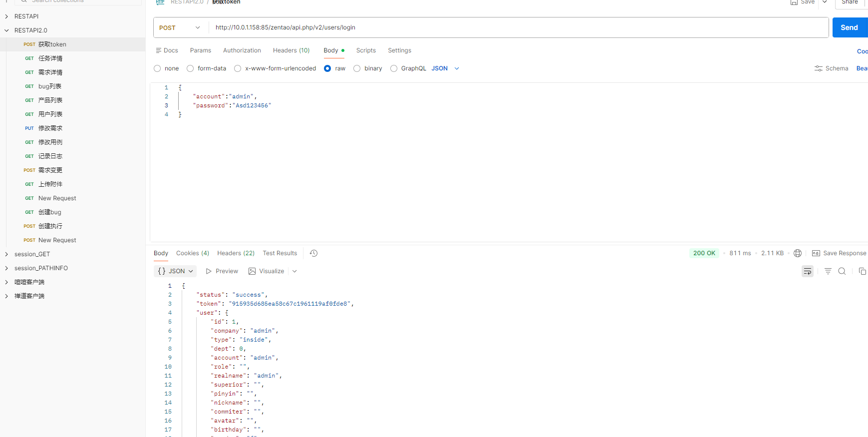Screen dimensions: 868x437
Task: Click Save Response
Action: tap(839, 253)
